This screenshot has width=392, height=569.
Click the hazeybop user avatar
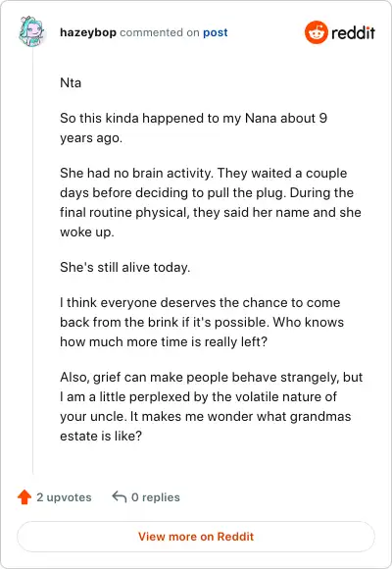32,32
